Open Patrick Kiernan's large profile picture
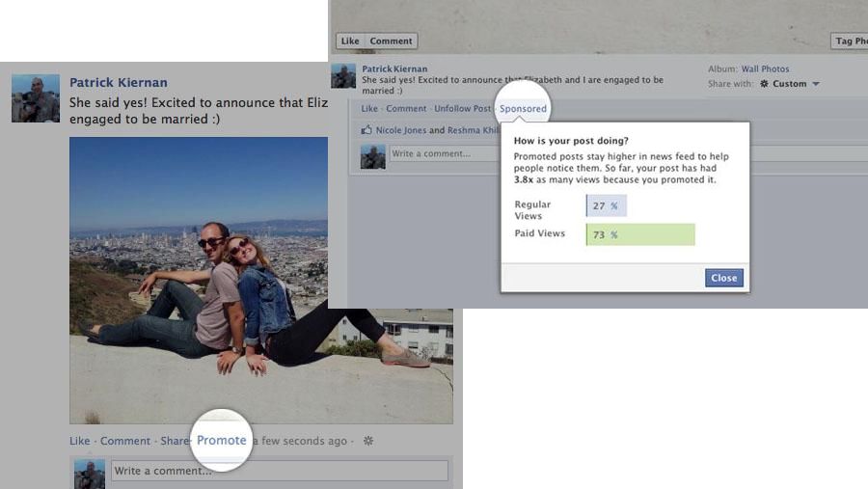Viewport: 868px width, 489px height. pos(36,98)
